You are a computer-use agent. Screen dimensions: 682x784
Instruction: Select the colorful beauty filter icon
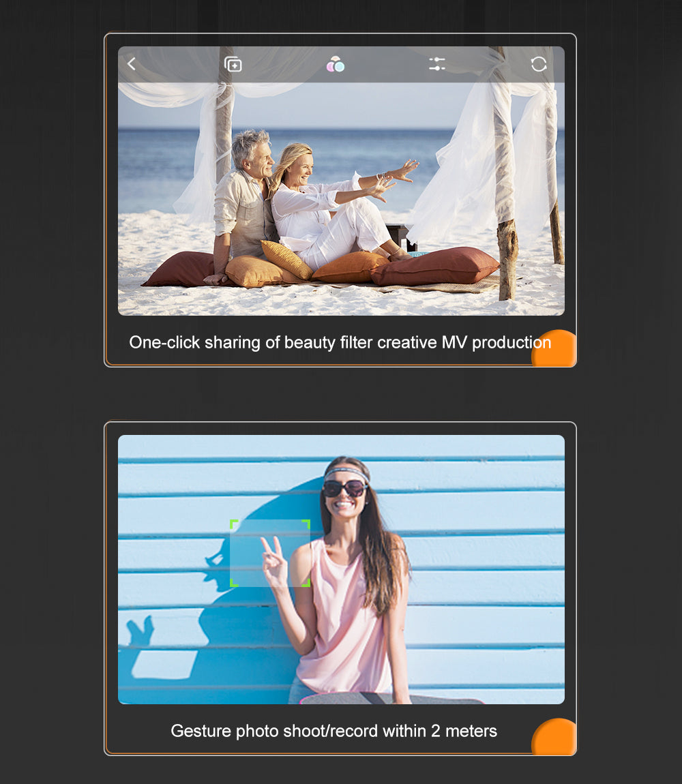(x=335, y=65)
